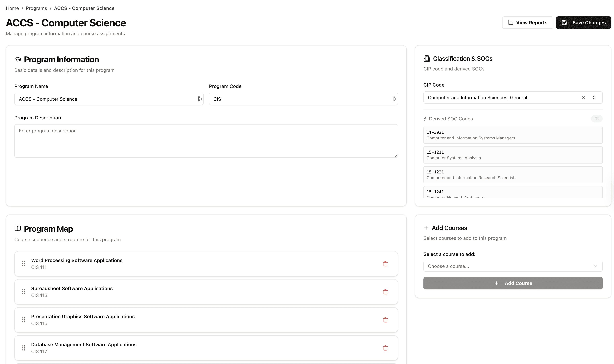Click drag handle beside Spreadsheet Software Applications
This screenshot has height=364, width=614.
pyautogui.click(x=24, y=292)
